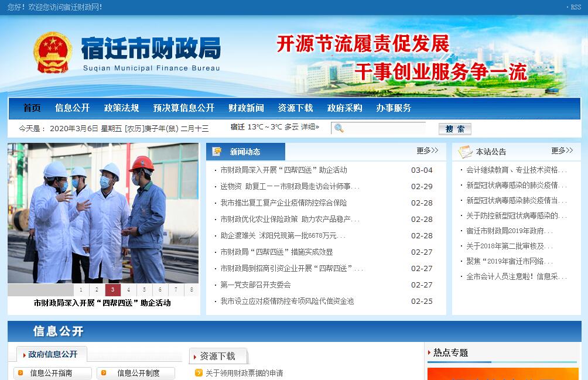Jump to slide 5 in image carousel
The height and width of the screenshot is (380, 588).
pyautogui.click(x=145, y=290)
